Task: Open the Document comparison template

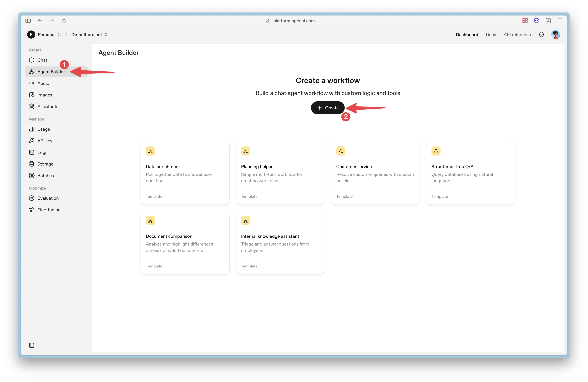Action: pyautogui.click(x=185, y=242)
